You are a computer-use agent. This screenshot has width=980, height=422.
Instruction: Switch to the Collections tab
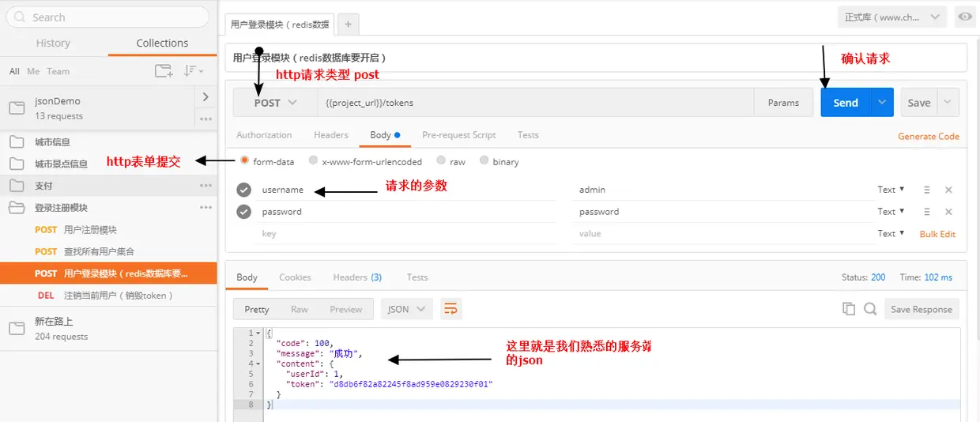162,43
